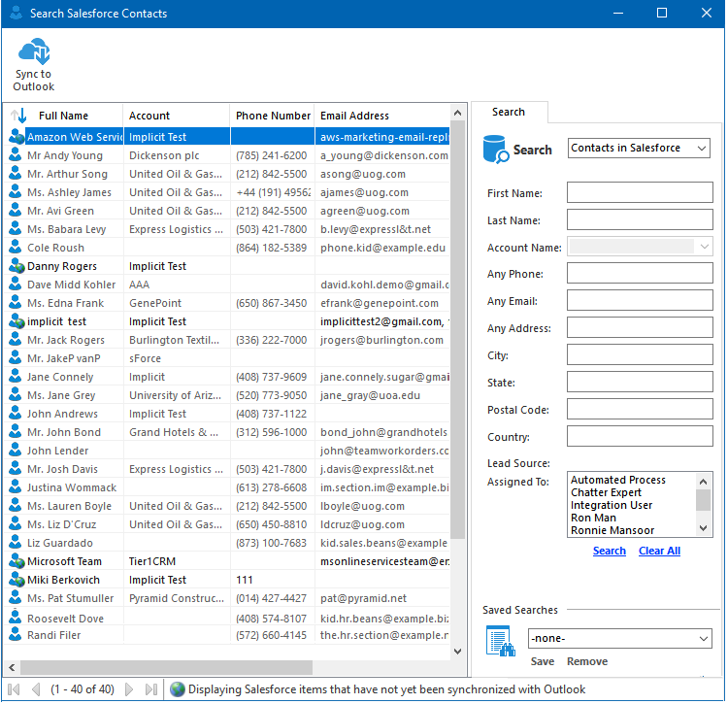Click the Saved Searches binoculars icon

[x=499, y=641]
